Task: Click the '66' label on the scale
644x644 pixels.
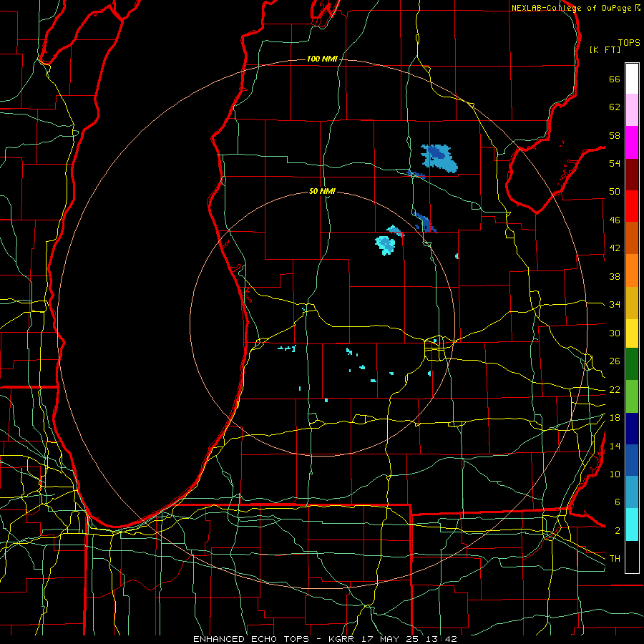Action: 615,79
